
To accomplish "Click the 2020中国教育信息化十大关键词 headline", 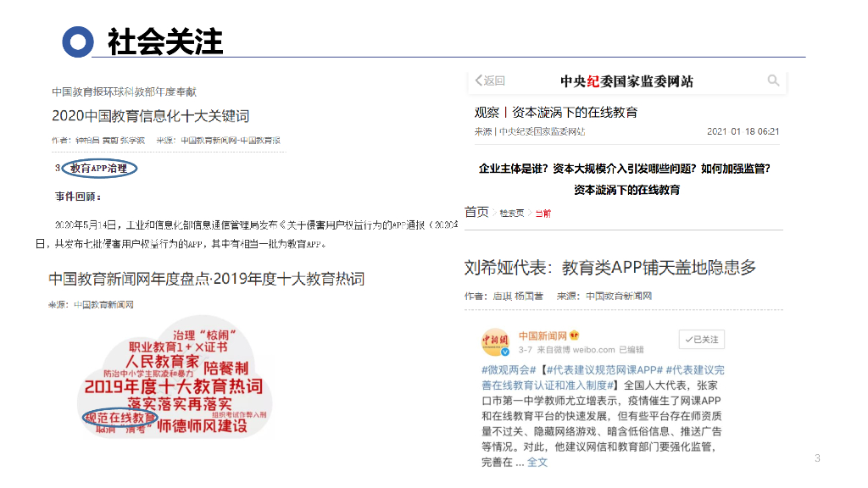I will pyautogui.click(x=151, y=115).
